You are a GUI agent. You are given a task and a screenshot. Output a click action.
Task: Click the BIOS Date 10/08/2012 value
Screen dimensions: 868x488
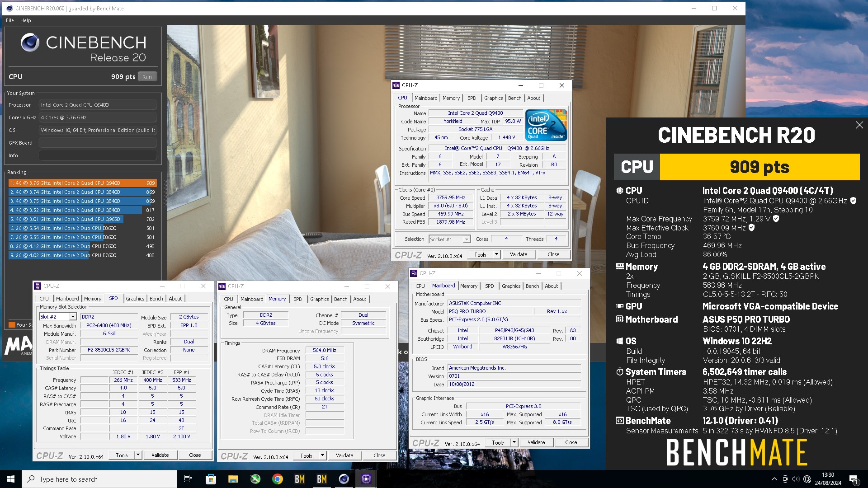[514, 384]
